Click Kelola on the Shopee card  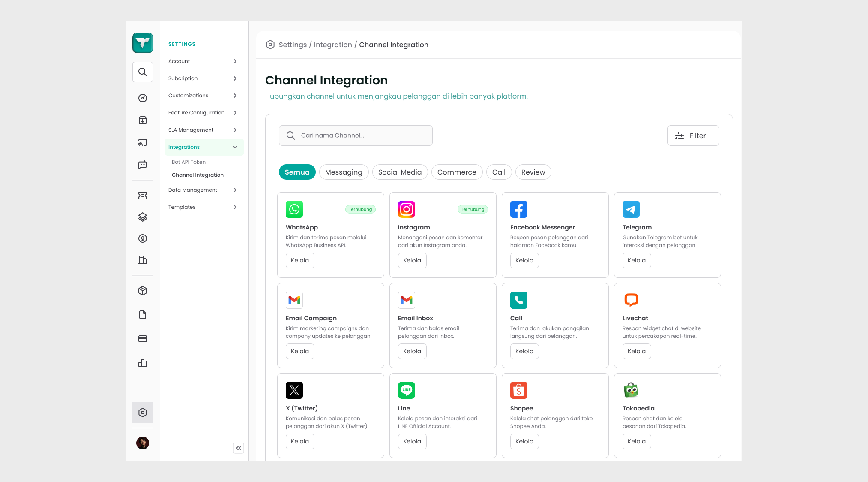pos(524,441)
